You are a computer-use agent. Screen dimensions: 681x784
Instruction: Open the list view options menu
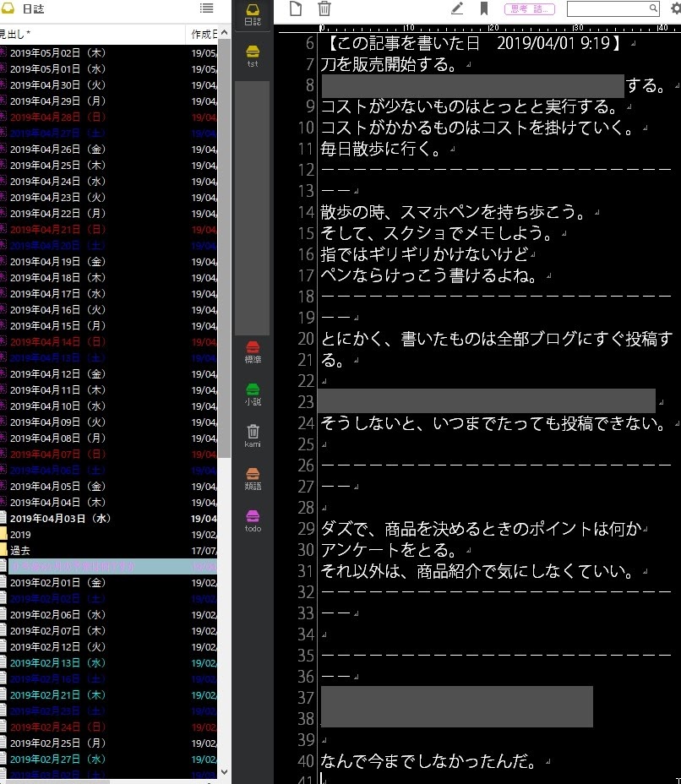(206, 8)
